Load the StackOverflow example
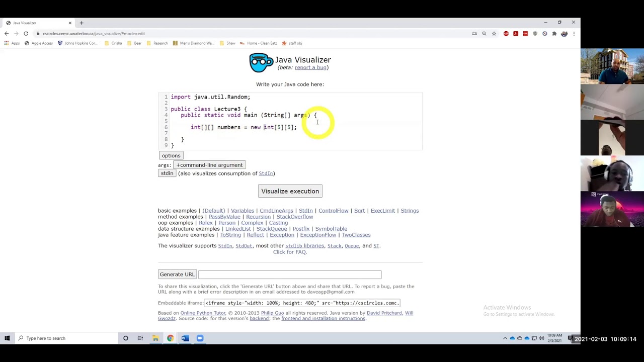Screen dimensions: 644x362 pos(294,217)
